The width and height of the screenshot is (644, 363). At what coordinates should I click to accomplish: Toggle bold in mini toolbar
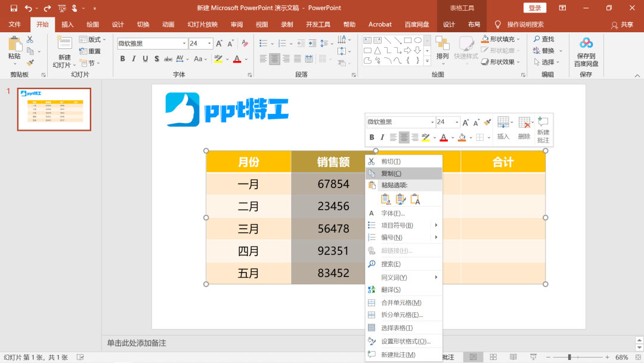pos(371,137)
